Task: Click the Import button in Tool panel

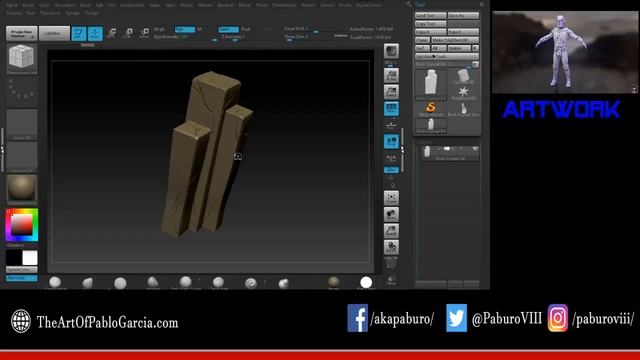Action: [431, 32]
